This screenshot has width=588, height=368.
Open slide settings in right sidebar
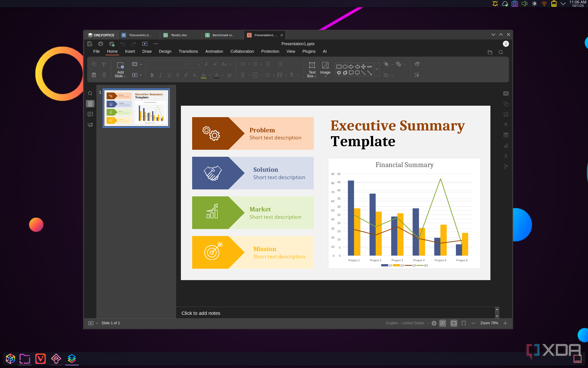tap(506, 93)
